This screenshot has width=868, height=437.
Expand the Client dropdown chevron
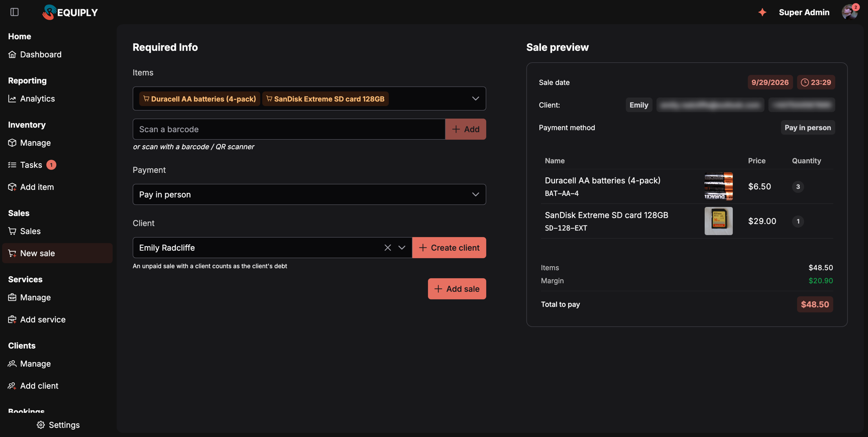(x=402, y=248)
